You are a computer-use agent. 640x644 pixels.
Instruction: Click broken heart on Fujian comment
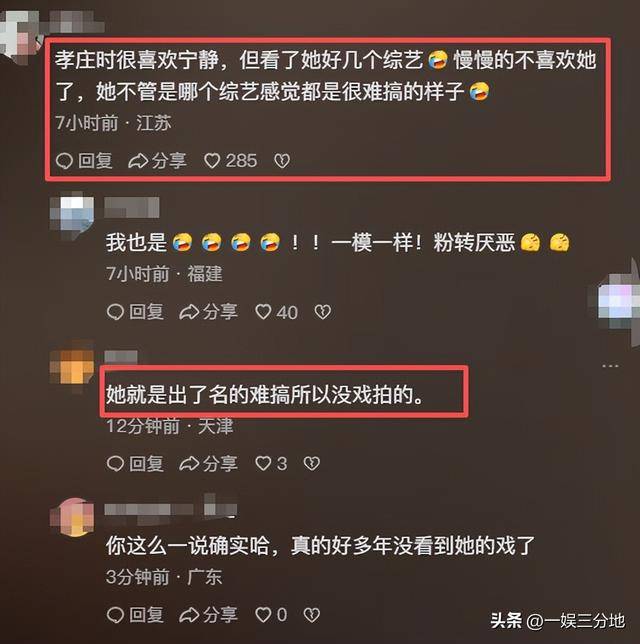tap(323, 312)
